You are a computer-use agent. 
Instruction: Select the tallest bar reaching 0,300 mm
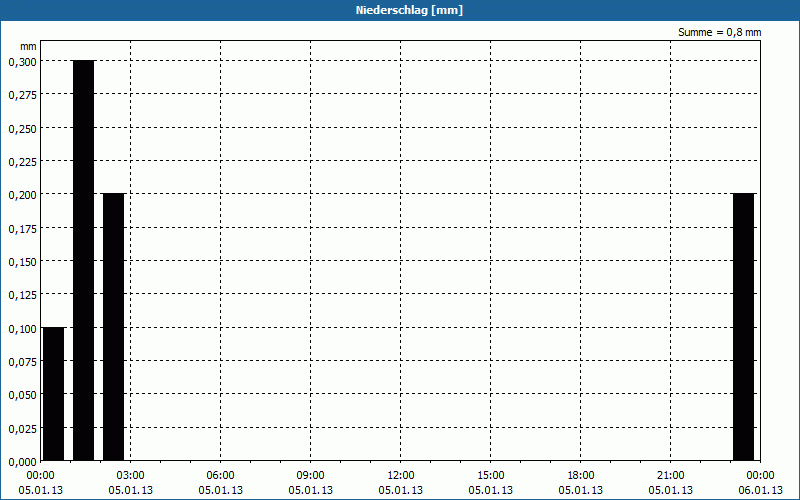point(83,260)
